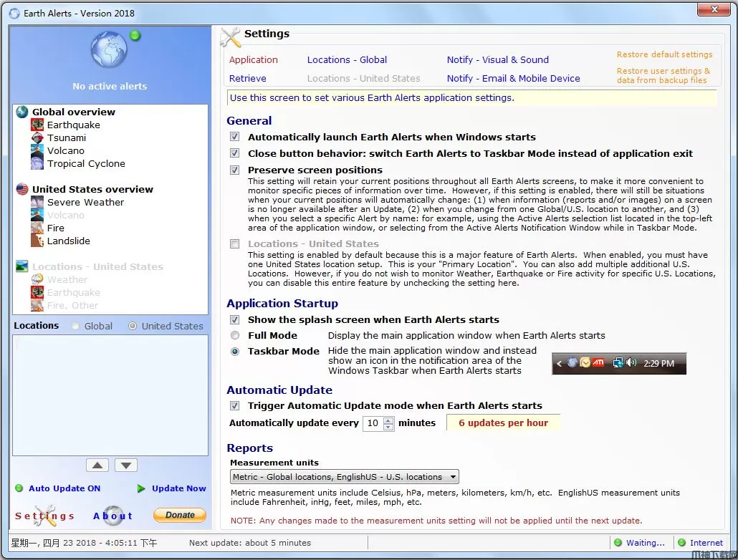
Task: Click inside the update minutes input field
Action: click(x=373, y=423)
